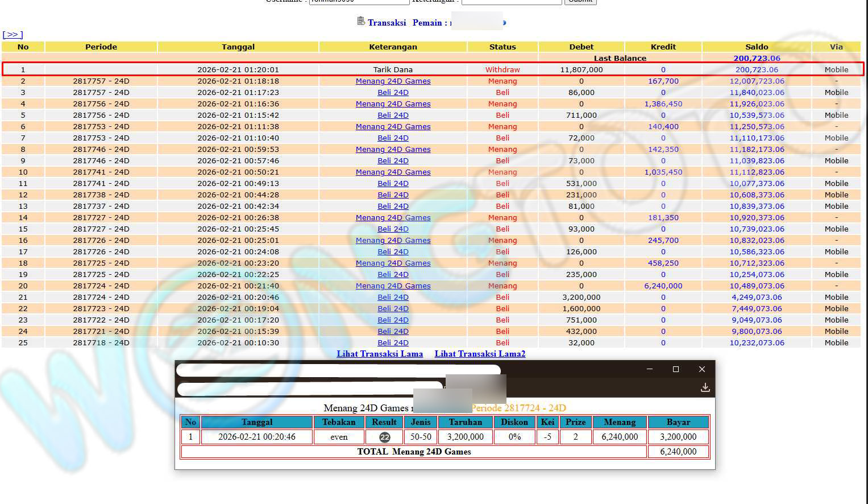
Task: Close the Menang 24D Games popup
Action: (x=701, y=369)
